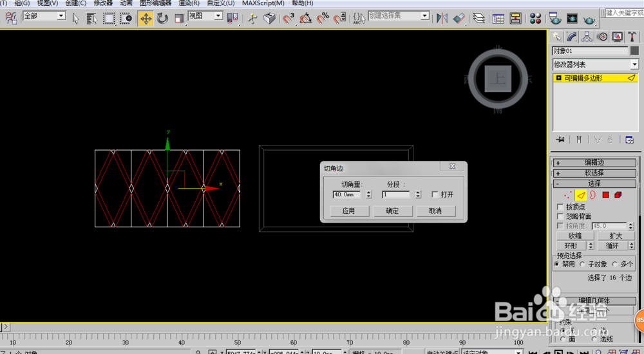Select the 多个 preview selection radio

pyautogui.click(x=615, y=264)
